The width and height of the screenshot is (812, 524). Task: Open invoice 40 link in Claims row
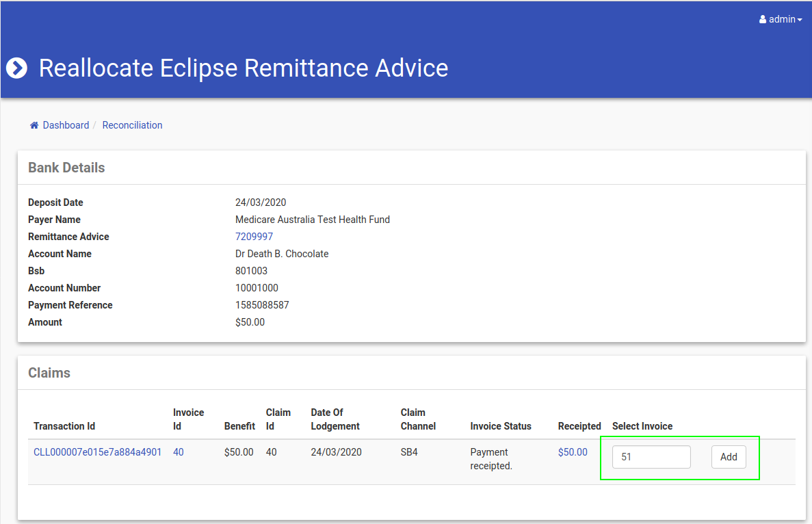coord(179,452)
